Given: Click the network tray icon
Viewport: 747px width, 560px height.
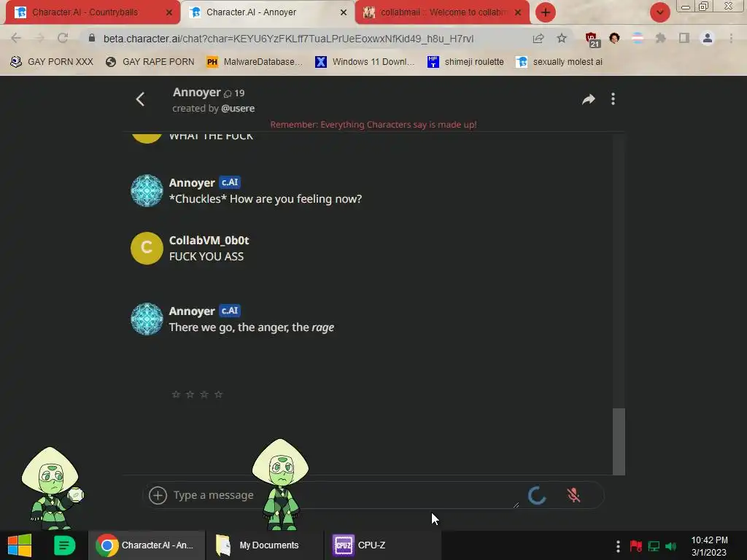Looking at the screenshot, I should point(654,546).
